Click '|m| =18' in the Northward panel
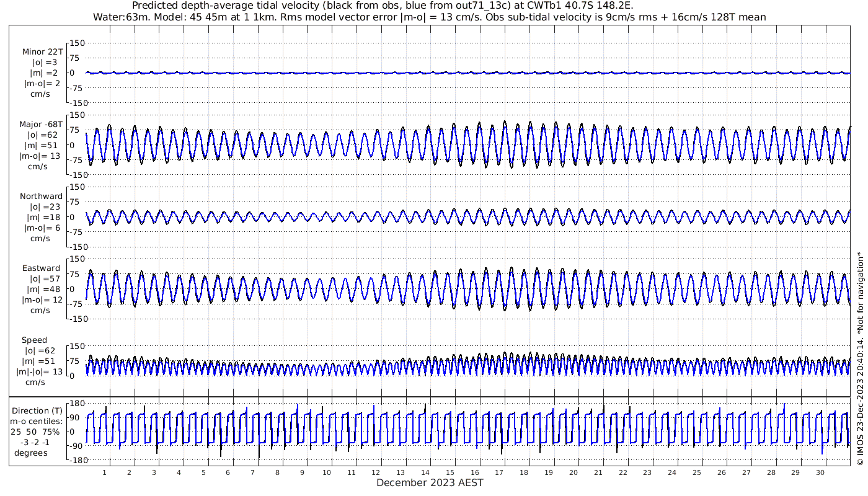Image resolution: width=868 pixels, height=496 pixels. coord(44,218)
